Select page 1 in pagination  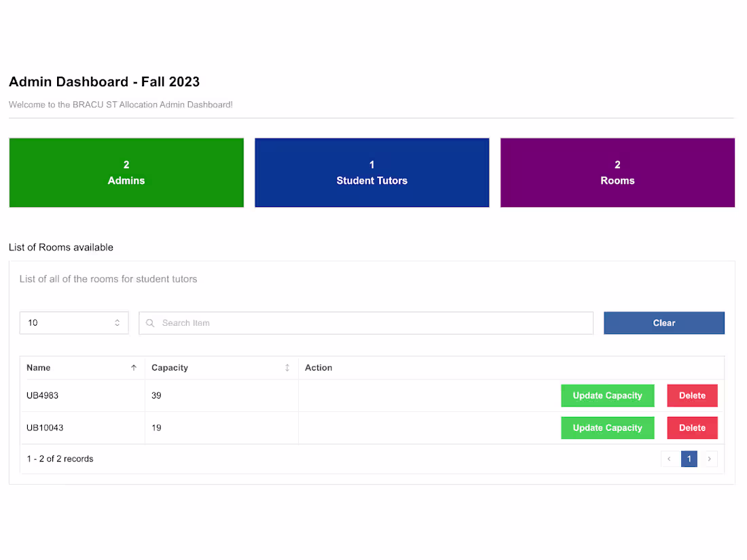pyautogui.click(x=689, y=459)
